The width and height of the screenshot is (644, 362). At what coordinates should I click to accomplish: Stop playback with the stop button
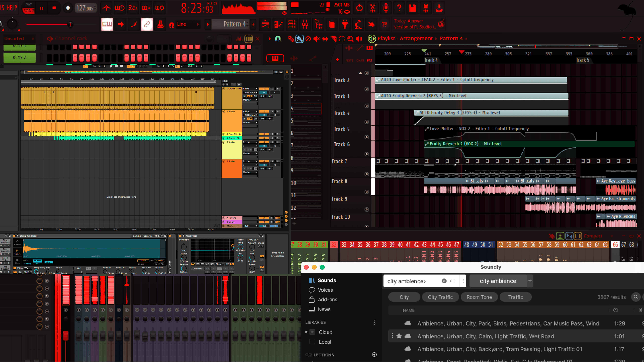pyautogui.click(x=54, y=8)
